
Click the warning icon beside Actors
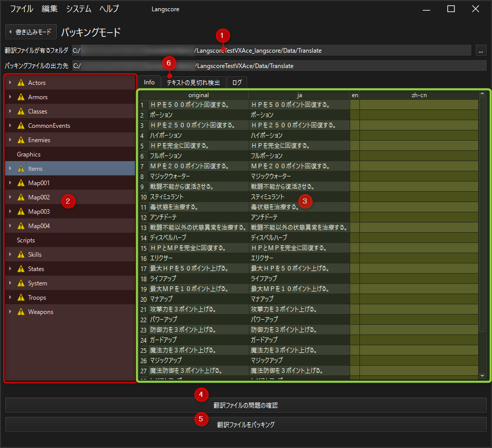click(x=21, y=83)
